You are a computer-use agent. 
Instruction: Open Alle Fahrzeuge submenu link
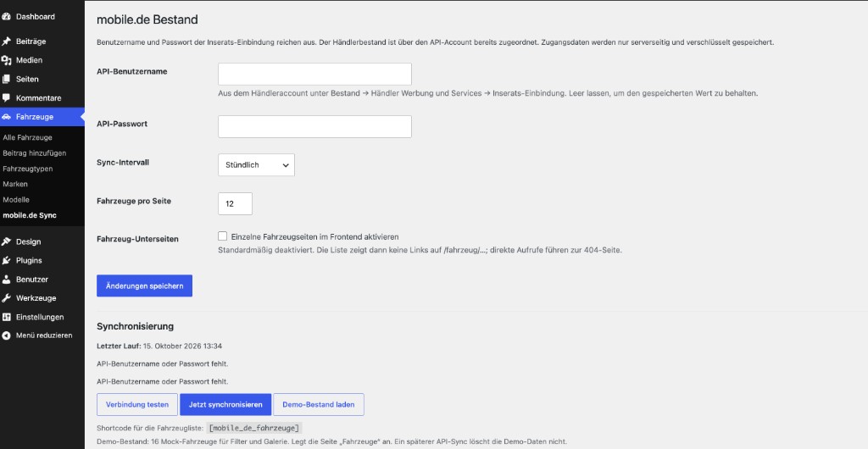pyautogui.click(x=28, y=138)
